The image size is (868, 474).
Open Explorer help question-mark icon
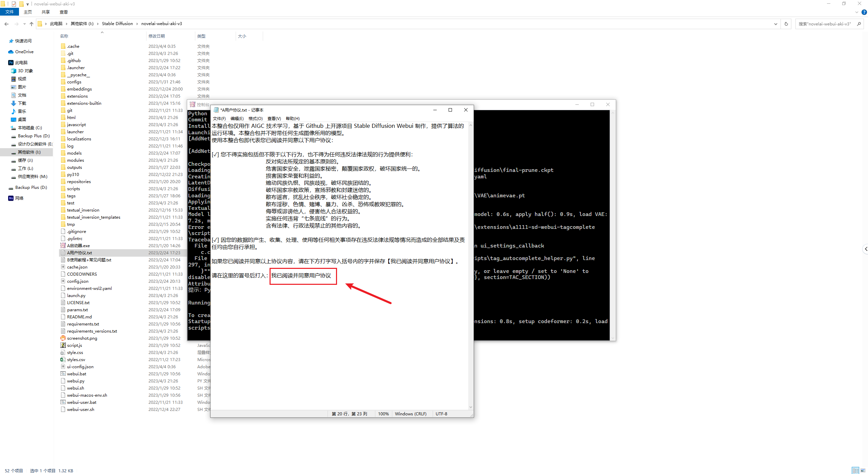click(864, 12)
